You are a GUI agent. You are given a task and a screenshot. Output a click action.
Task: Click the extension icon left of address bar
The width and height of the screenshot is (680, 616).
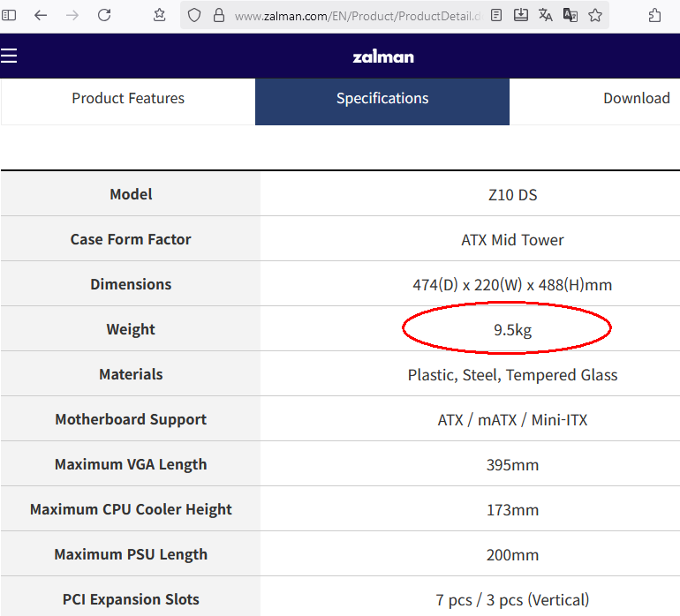(x=159, y=15)
